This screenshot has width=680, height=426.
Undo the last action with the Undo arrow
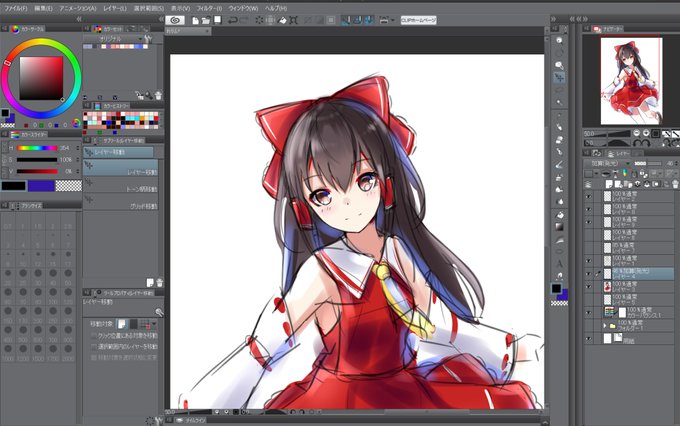coord(232,20)
